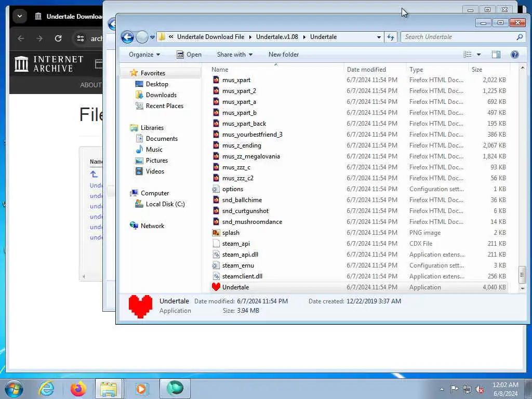532x399 pixels.
Task: Click the change view icon
Action: tap(468, 55)
